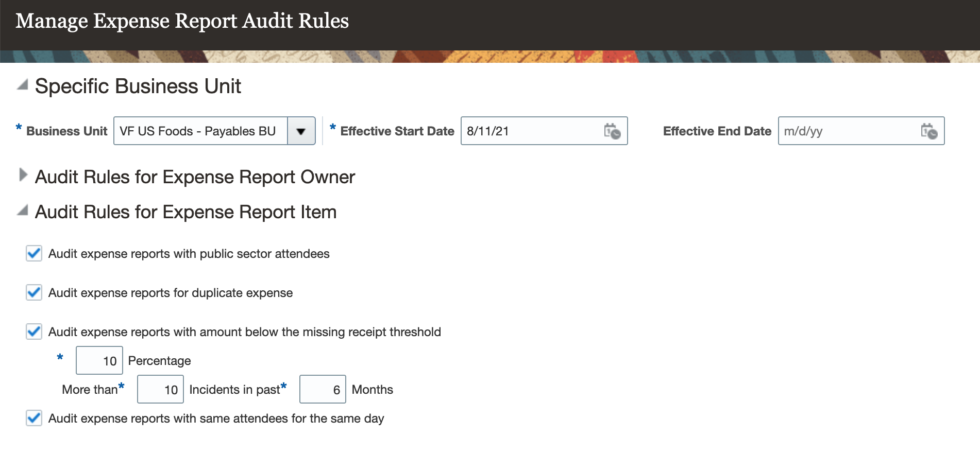Uncheck audit reports for duplicate expense
This screenshot has width=980, height=454.
coord(34,292)
